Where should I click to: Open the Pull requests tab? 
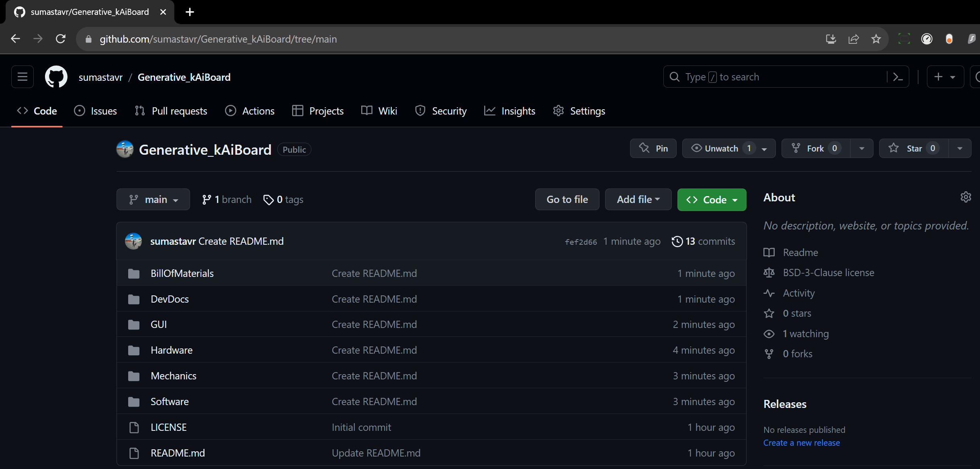[171, 111]
